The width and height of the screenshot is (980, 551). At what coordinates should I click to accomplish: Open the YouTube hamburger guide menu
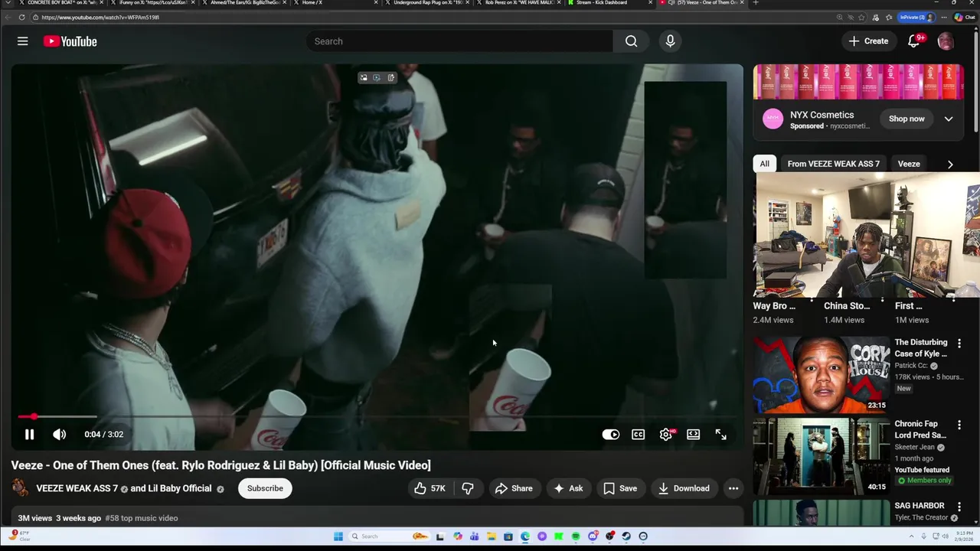pos(22,41)
